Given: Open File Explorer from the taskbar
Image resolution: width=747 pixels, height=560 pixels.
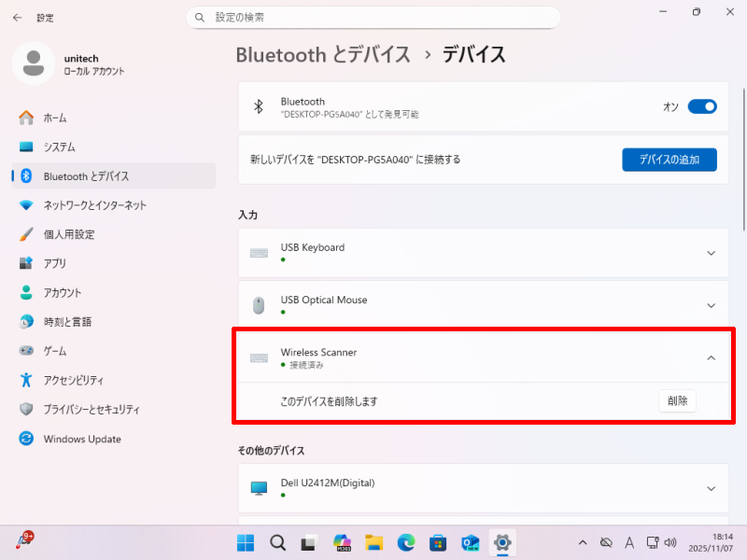Looking at the screenshot, I should pyautogui.click(x=373, y=542).
